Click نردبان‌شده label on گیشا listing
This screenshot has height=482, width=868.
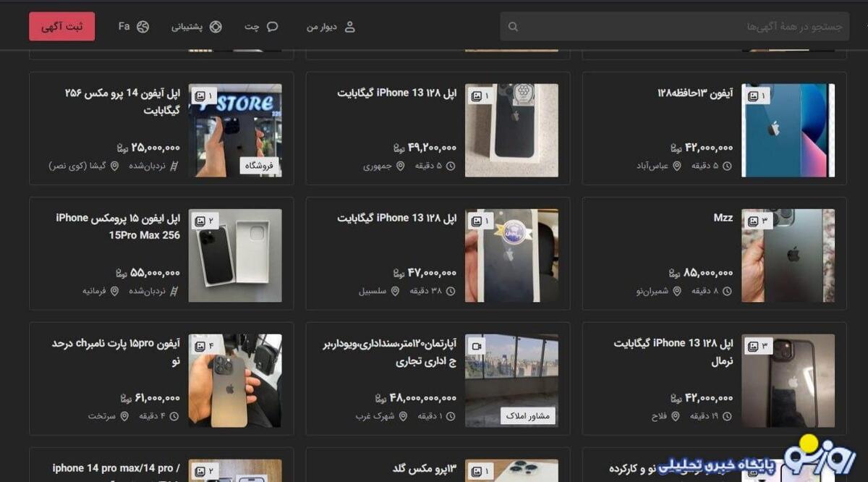(x=148, y=166)
